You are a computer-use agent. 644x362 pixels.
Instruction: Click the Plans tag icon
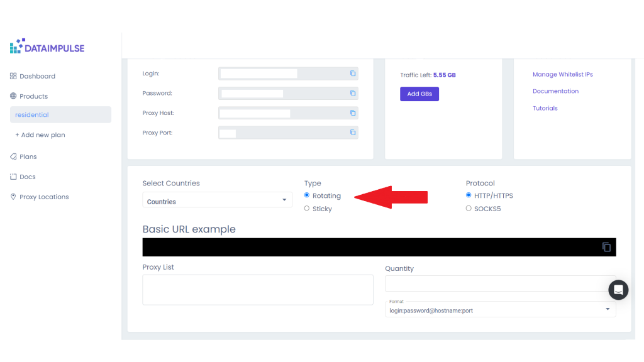pos(13,156)
